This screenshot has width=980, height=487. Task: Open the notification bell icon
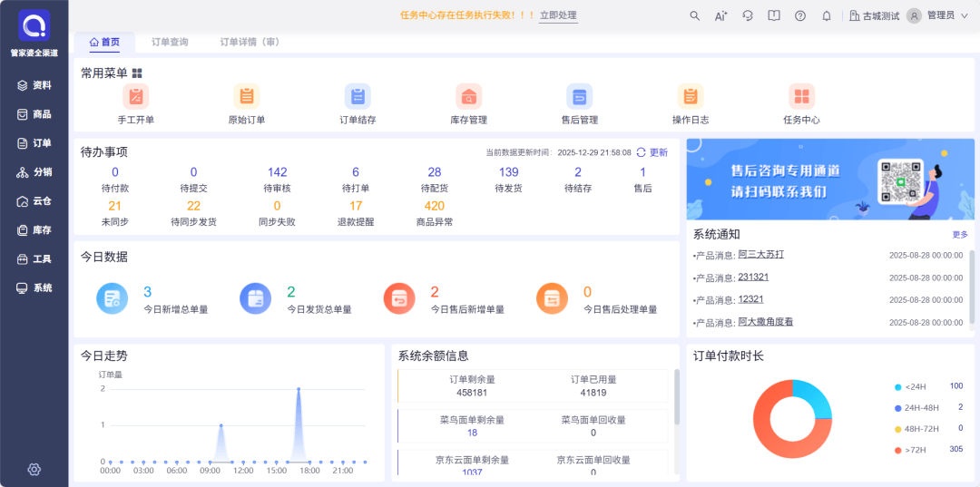tap(827, 15)
